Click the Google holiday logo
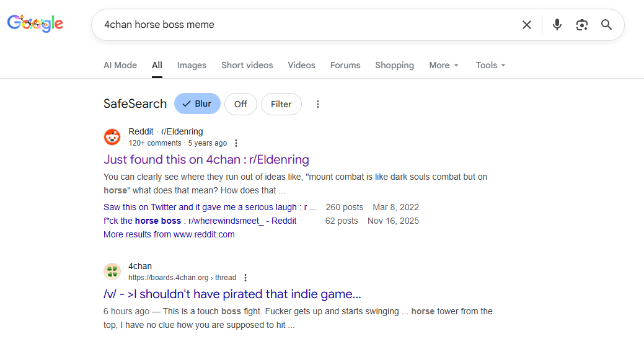 (35, 24)
